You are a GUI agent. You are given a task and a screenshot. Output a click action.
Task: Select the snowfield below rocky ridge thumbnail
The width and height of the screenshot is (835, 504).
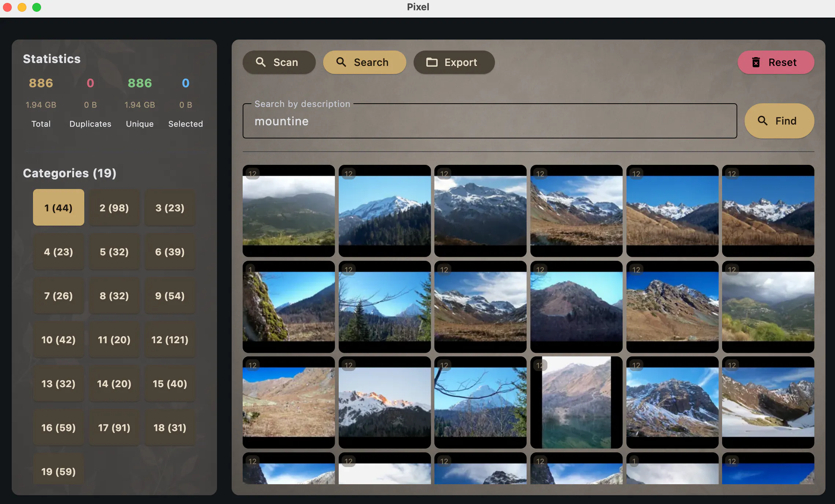coord(768,403)
